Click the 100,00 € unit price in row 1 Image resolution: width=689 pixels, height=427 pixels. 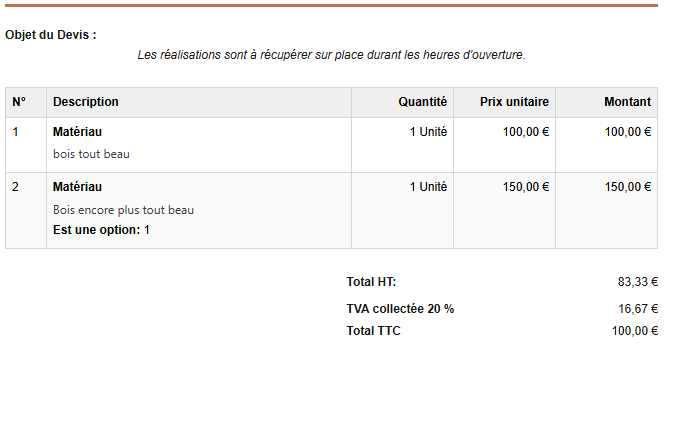click(x=526, y=132)
